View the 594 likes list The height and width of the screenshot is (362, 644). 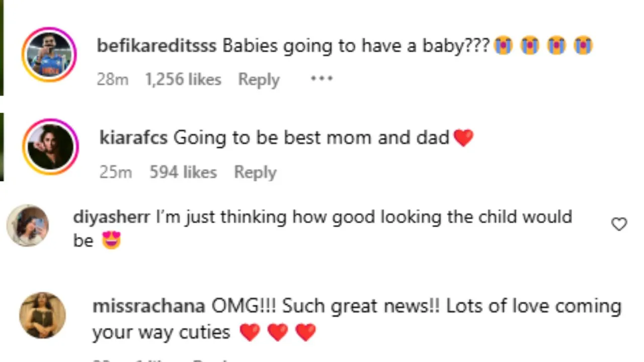pos(183,172)
